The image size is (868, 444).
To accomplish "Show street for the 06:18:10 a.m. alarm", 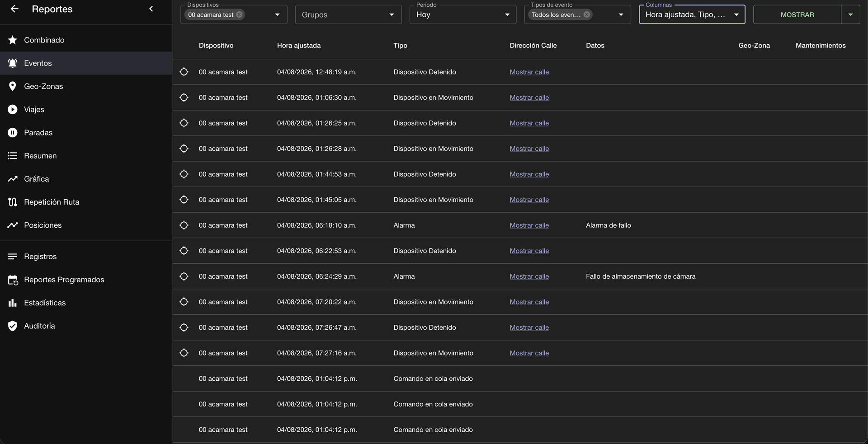I will pos(529,225).
